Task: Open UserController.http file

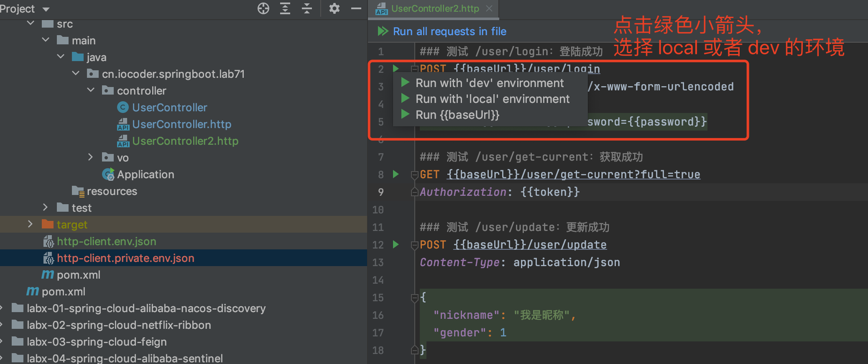Action: click(x=181, y=124)
